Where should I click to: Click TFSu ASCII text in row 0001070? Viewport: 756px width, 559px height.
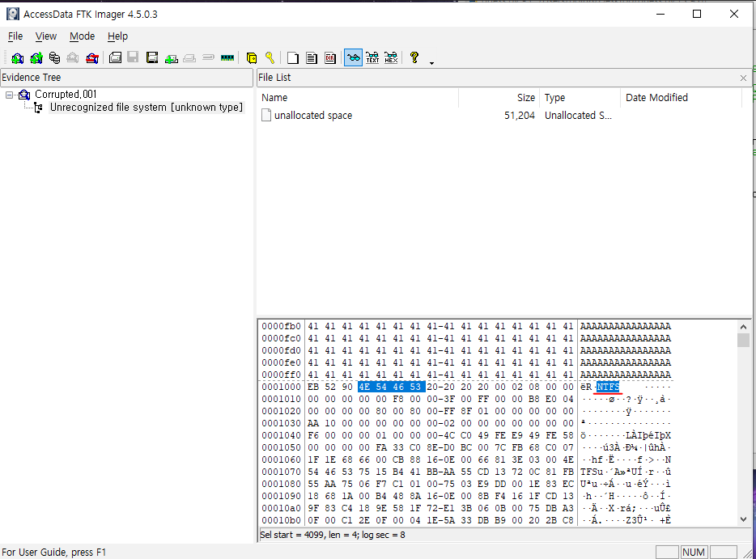coord(592,472)
